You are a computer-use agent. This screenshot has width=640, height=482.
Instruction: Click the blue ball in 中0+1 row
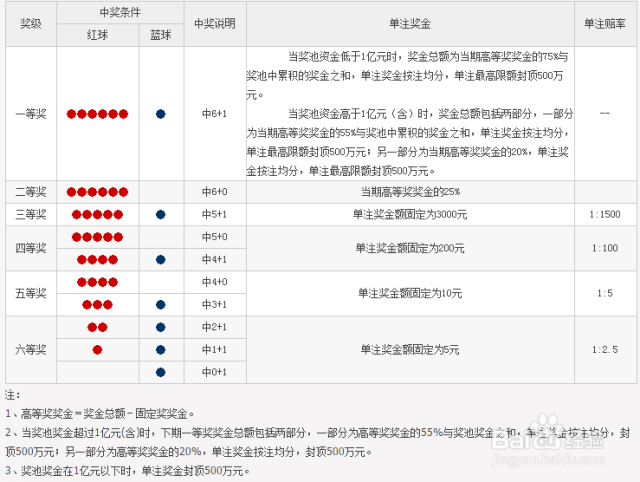point(161,372)
